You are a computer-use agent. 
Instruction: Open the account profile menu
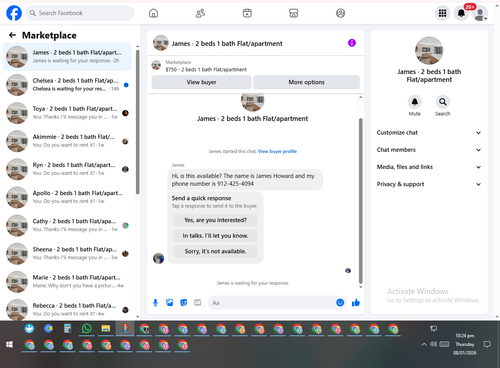(480, 13)
